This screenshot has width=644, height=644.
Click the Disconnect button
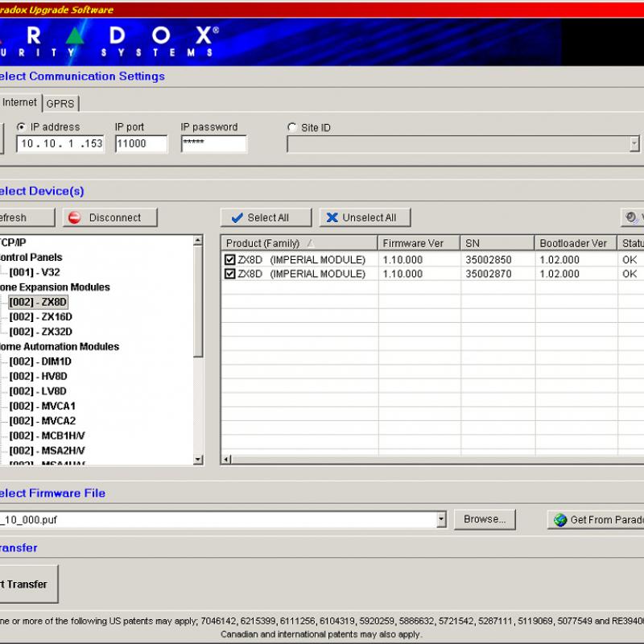pyautogui.click(x=109, y=217)
